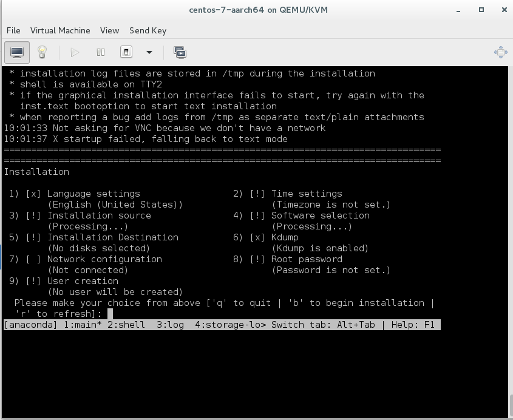Click the window title 'centos-7-aarch64 on QEMU/KVM'
Image resolution: width=513 pixels, height=420 pixels.
click(x=259, y=10)
